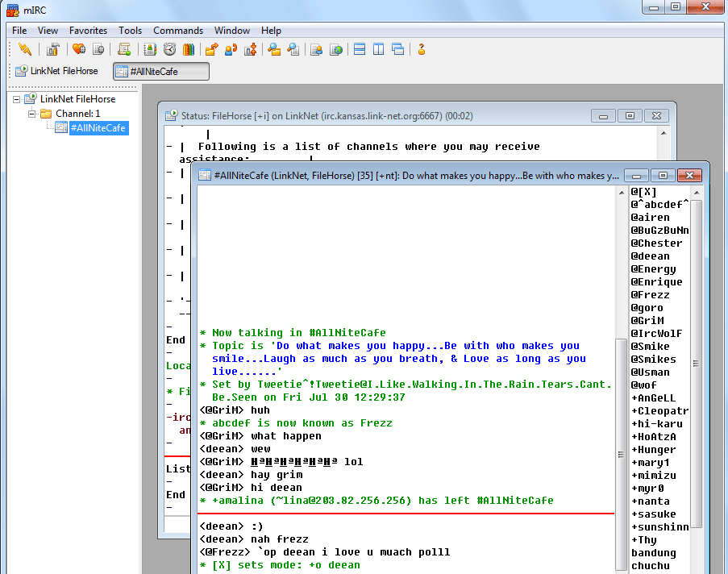Click the mIRC application icon in title bar
The image size is (728, 574).
tap(13, 10)
